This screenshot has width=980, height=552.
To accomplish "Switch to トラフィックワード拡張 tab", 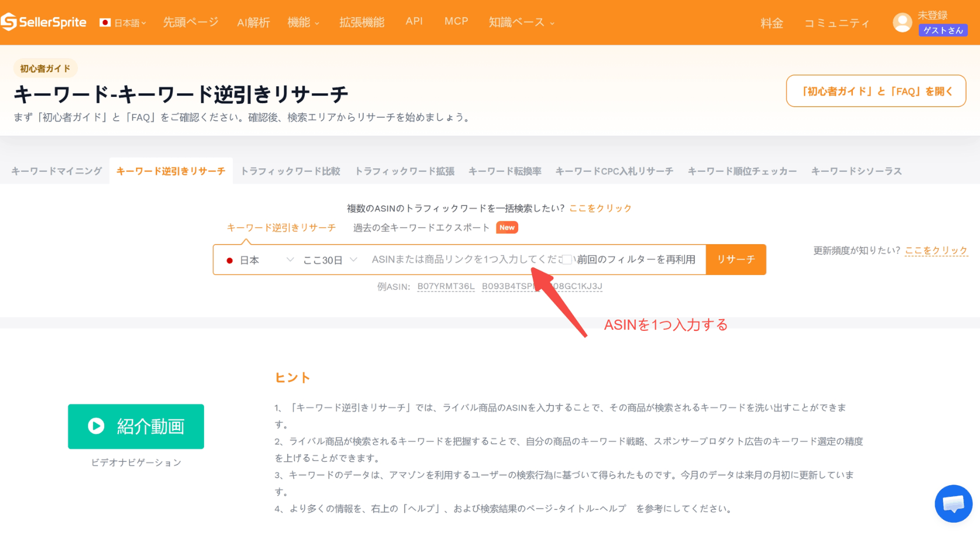I will [x=404, y=171].
